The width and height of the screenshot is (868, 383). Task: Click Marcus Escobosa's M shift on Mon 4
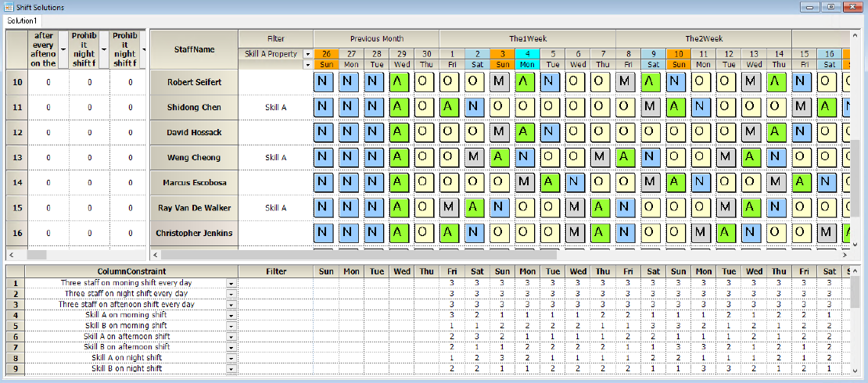tap(525, 183)
